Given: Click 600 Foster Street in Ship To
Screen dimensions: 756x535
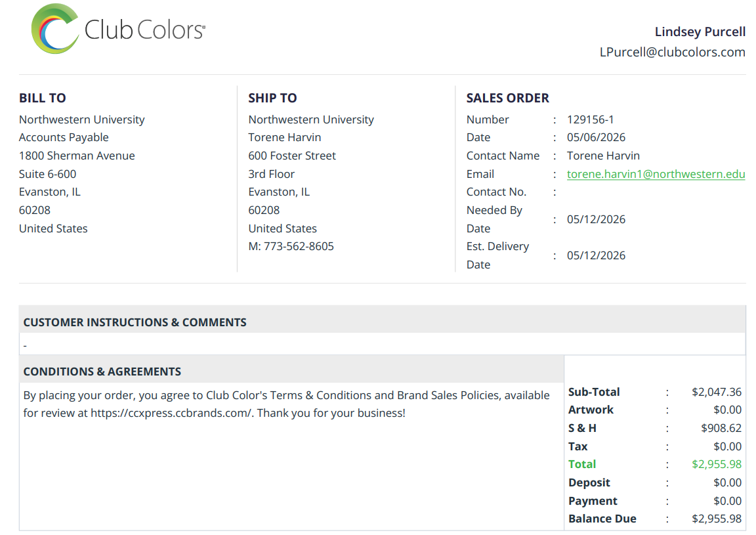Looking at the screenshot, I should [x=291, y=156].
